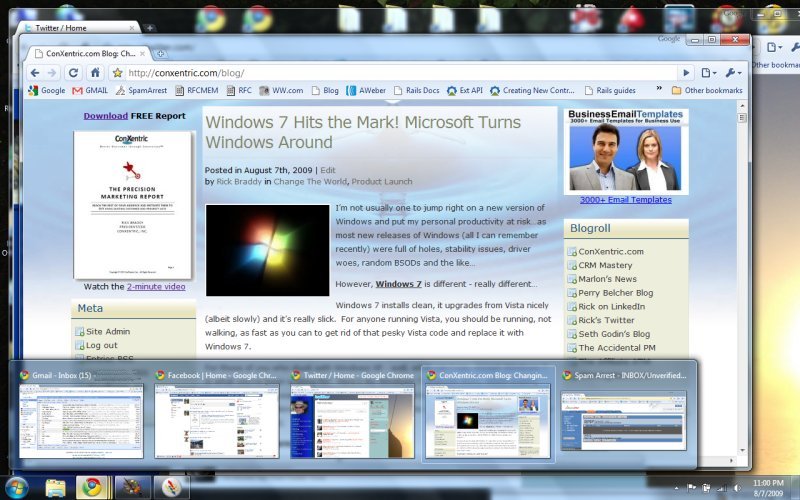The height and width of the screenshot is (500, 800).
Task: Open The Accidental PM blogroll link
Action: 617,348
